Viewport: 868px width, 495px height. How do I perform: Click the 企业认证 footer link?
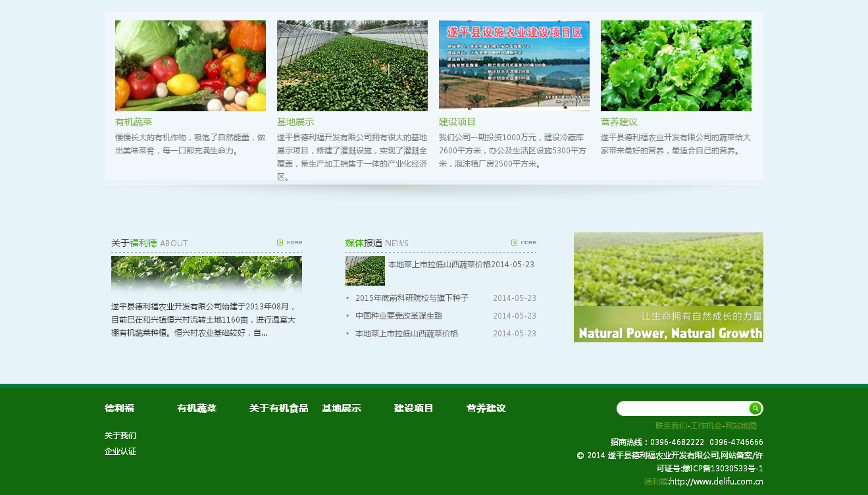pos(119,451)
